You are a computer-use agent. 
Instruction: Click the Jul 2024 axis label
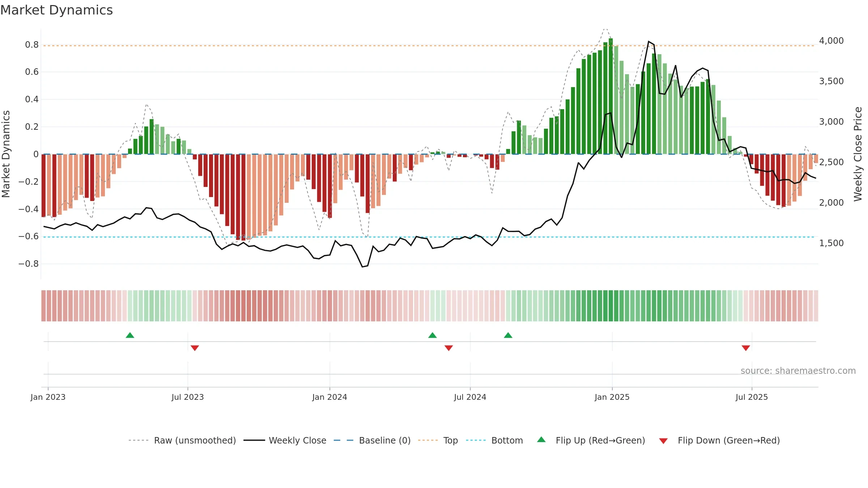pyautogui.click(x=470, y=397)
